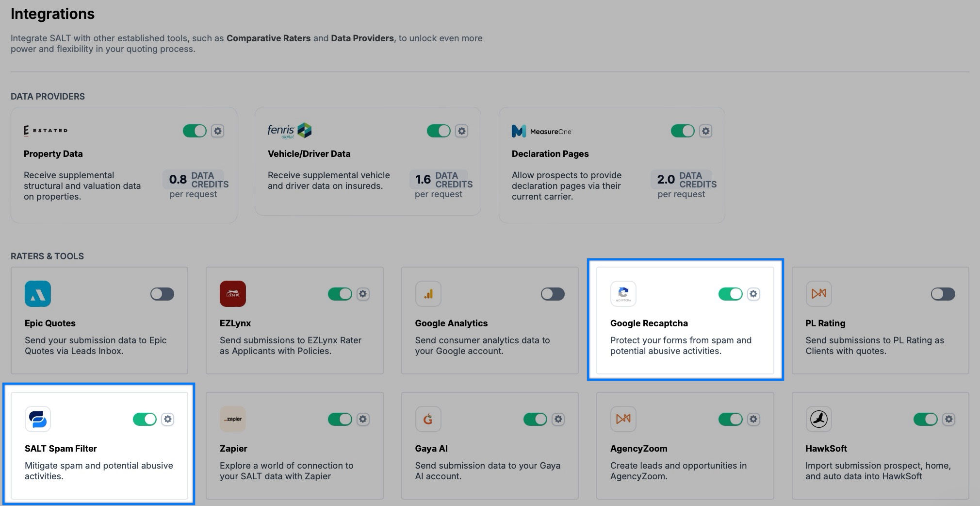Click the AgencyZoom card title

638,448
